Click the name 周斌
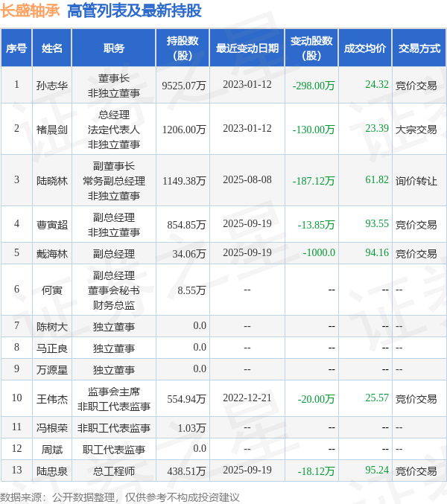 pos(51,450)
